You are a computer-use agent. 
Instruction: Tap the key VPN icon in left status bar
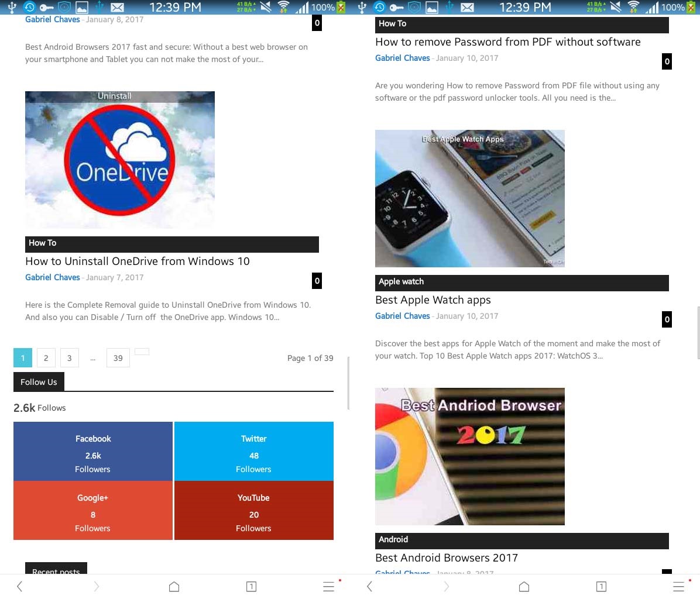pos(46,7)
